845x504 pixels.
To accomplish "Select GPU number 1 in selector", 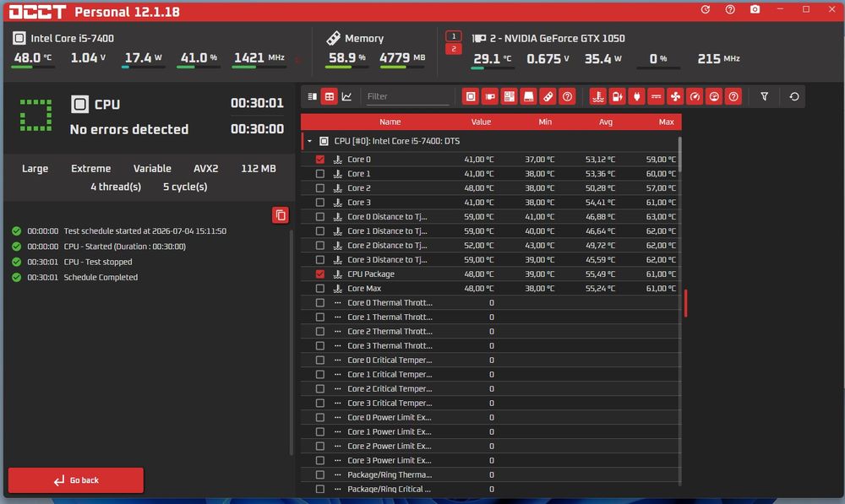I will [x=454, y=36].
